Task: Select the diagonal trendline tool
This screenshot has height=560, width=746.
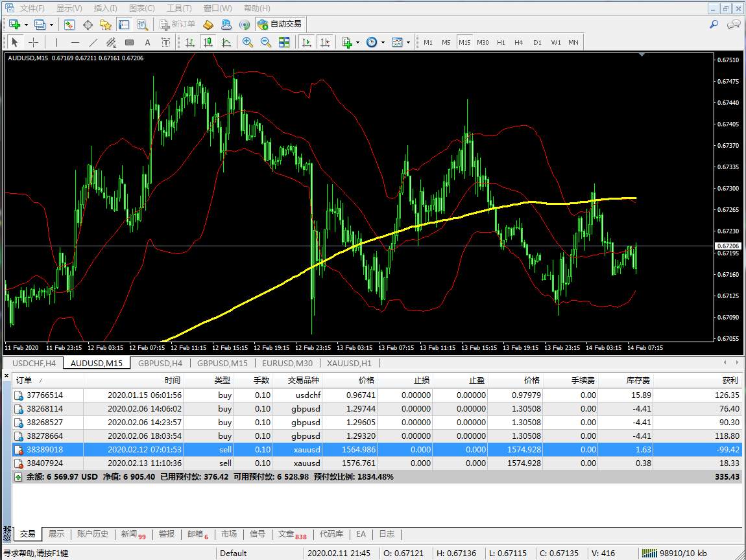Action: [x=93, y=42]
